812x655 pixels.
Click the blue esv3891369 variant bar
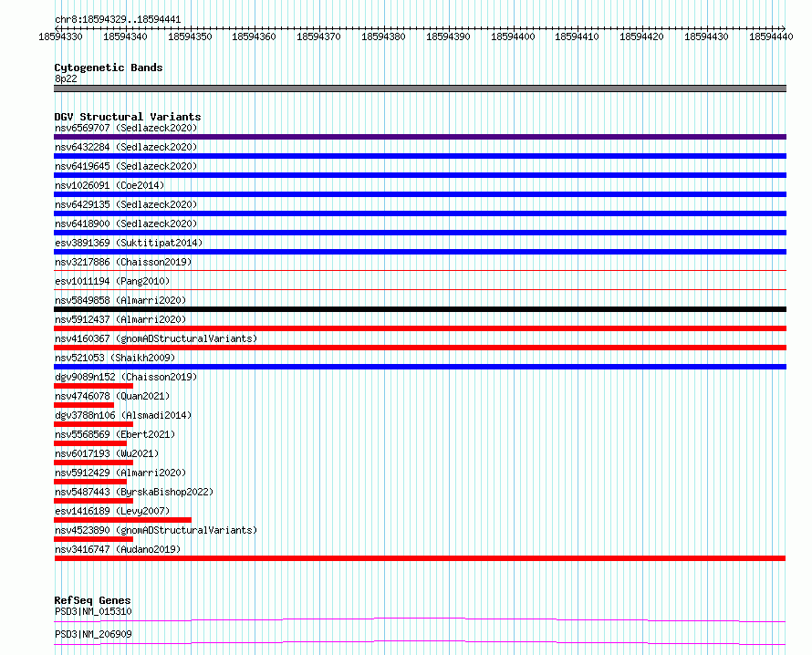click(x=420, y=252)
